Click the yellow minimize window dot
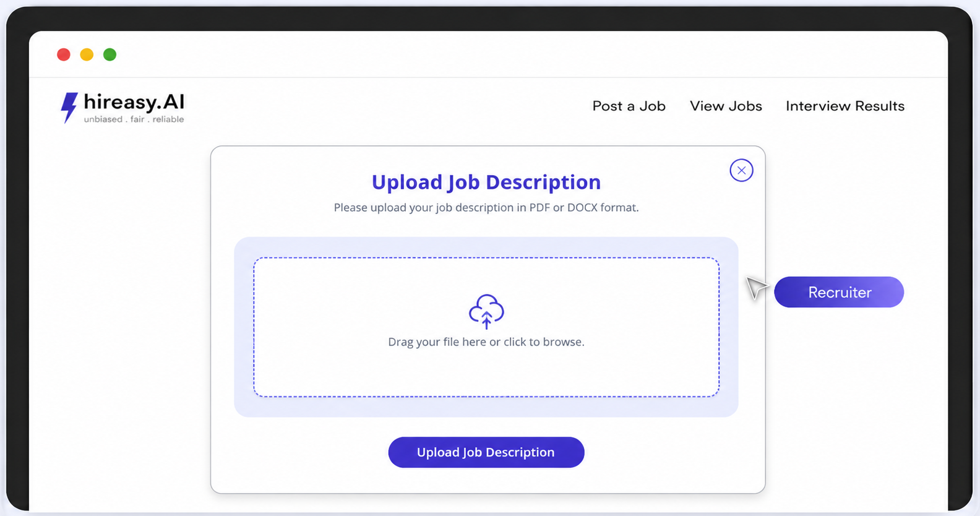This screenshot has height=516, width=980. click(87, 54)
